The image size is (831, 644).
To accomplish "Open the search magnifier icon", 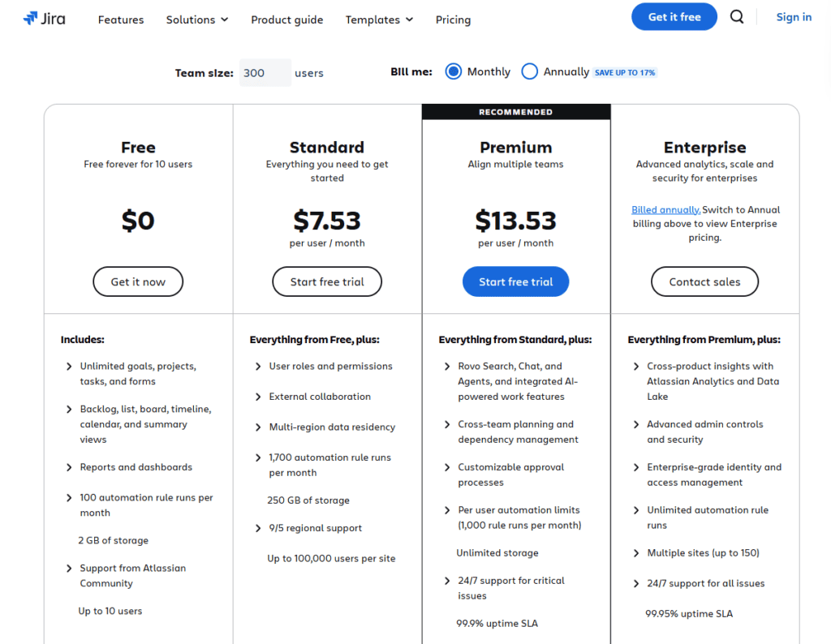I will coord(737,17).
